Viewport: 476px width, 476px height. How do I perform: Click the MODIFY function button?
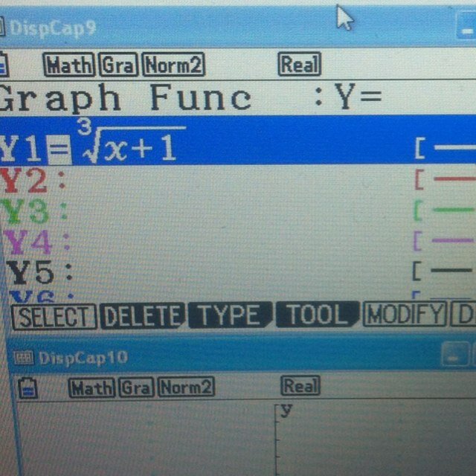click(x=405, y=314)
